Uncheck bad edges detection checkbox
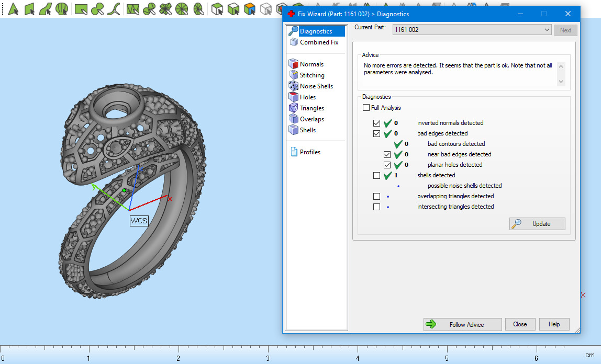Screen dimensions: 601x364 coord(376,133)
